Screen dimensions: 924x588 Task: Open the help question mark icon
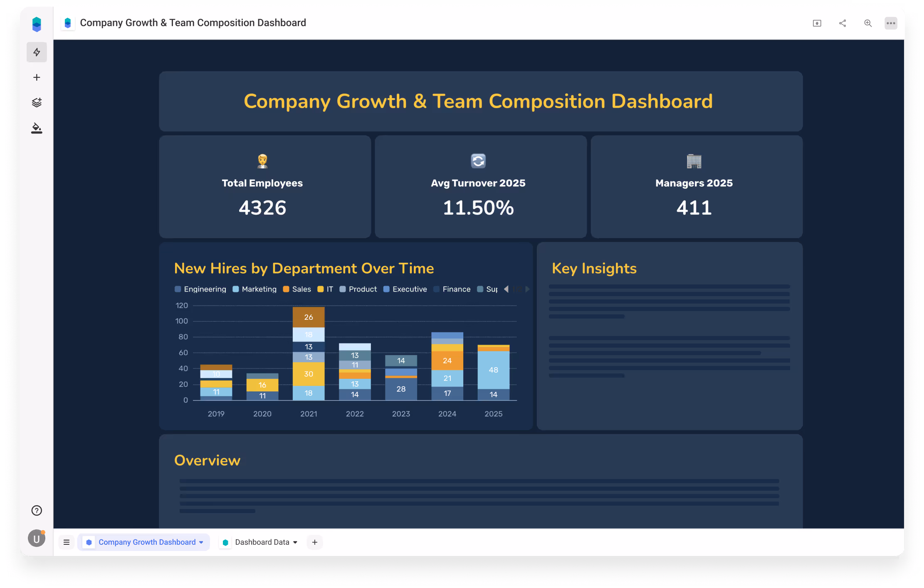[x=37, y=510]
